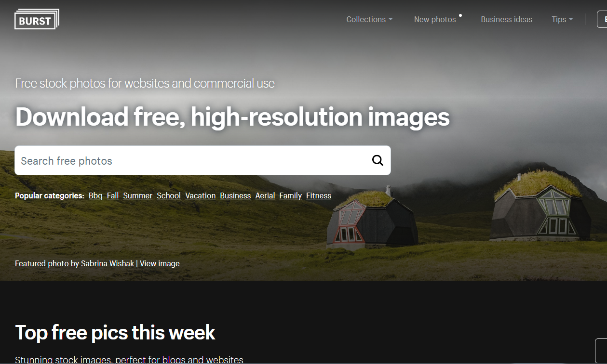
Task: Open the Tips dropdown menu
Action: coord(562,19)
